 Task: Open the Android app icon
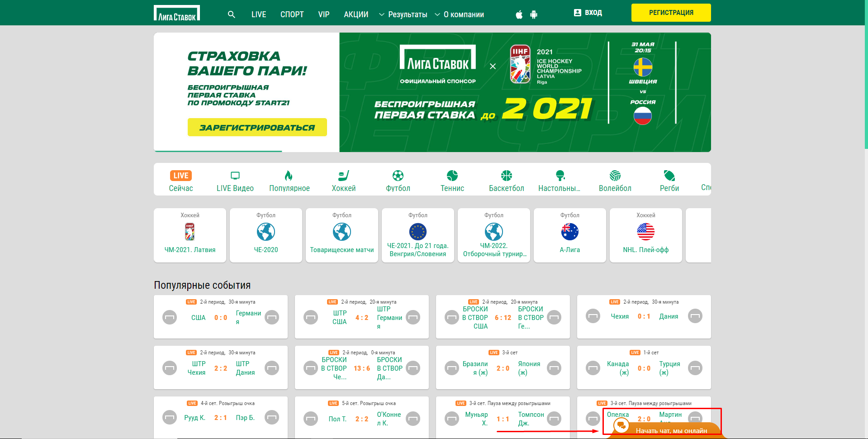534,14
